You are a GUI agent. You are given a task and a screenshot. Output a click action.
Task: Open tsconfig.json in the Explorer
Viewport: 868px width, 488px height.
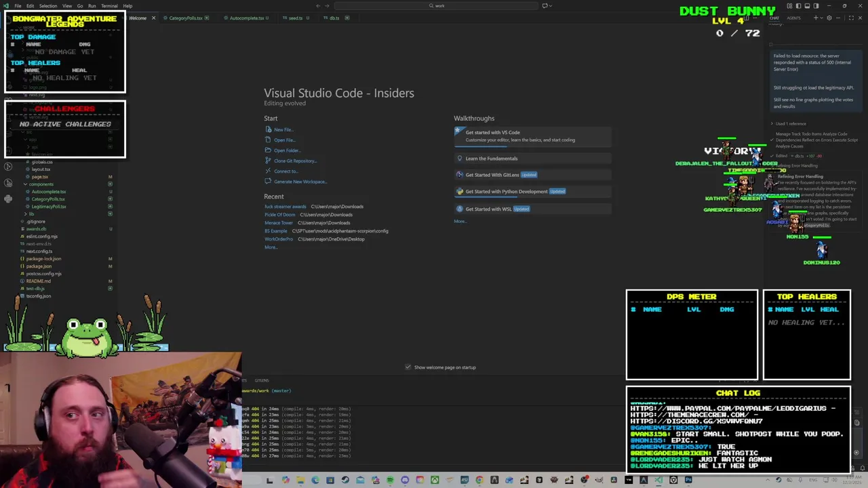(x=39, y=296)
